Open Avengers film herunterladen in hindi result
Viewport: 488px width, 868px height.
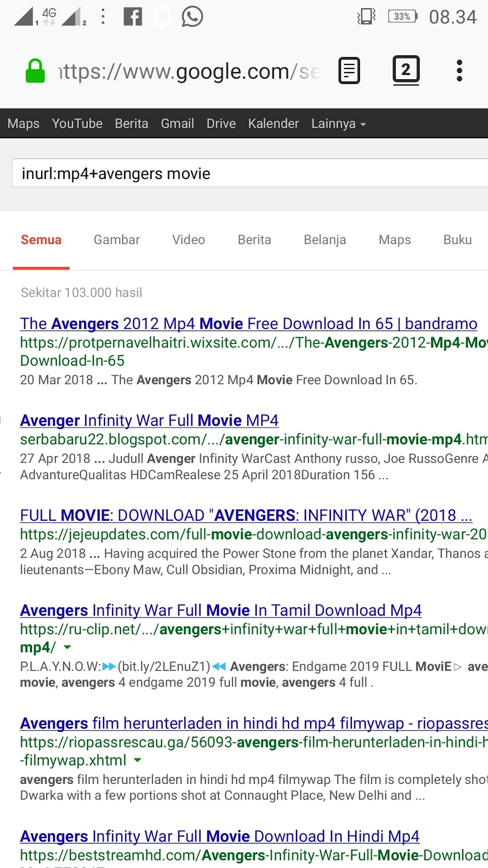coord(254,723)
